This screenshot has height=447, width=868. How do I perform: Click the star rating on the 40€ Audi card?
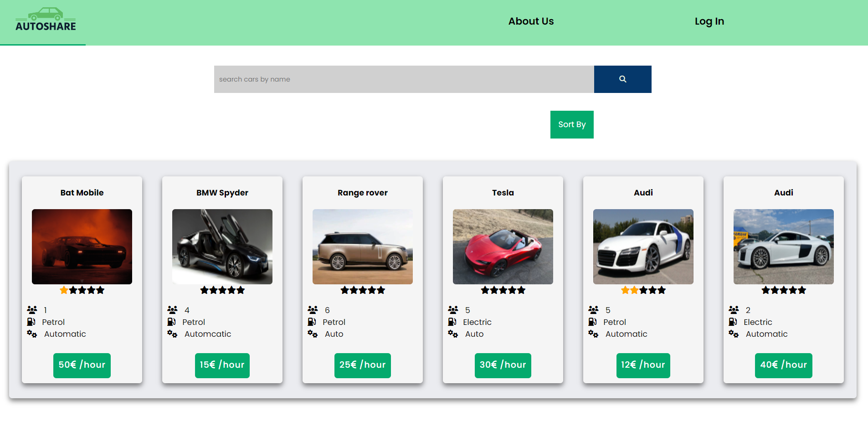point(784,290)
